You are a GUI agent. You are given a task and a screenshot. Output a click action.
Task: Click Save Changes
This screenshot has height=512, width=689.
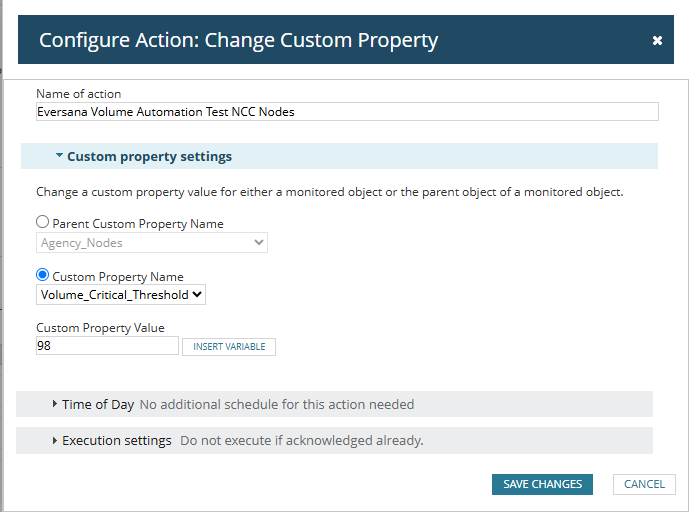click(x=542, y=484)
